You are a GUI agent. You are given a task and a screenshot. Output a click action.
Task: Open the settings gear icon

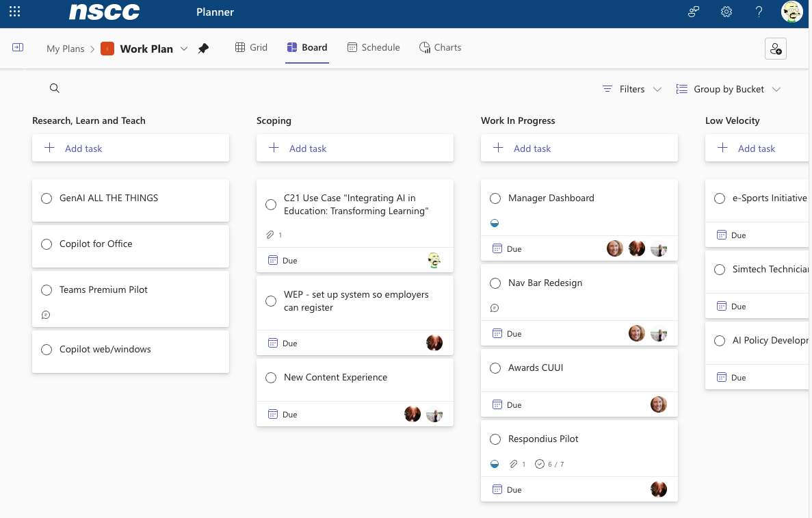[x=726, y=12]
